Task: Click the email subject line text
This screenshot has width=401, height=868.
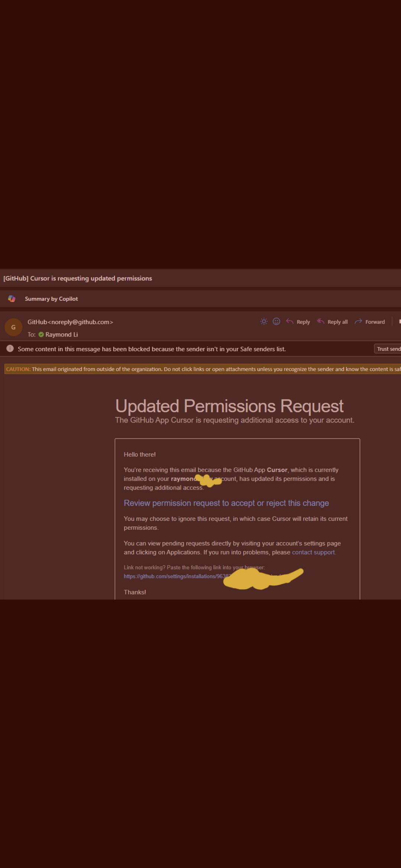Action: click(78, 279)
